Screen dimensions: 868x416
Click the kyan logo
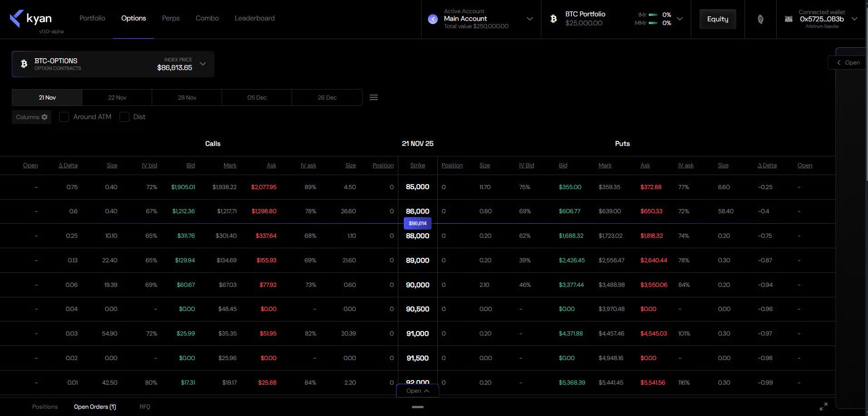pyautogui.click(x=30, y=19)
